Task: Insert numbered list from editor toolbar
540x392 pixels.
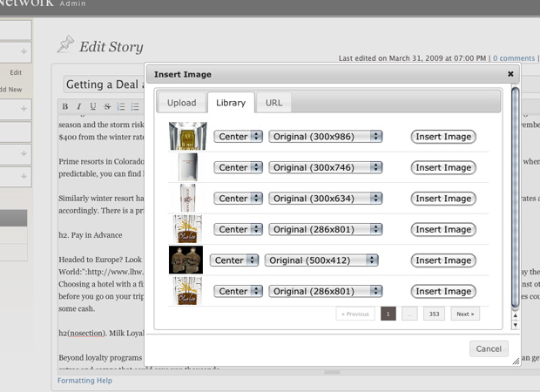Action: [x=121, y=106]
